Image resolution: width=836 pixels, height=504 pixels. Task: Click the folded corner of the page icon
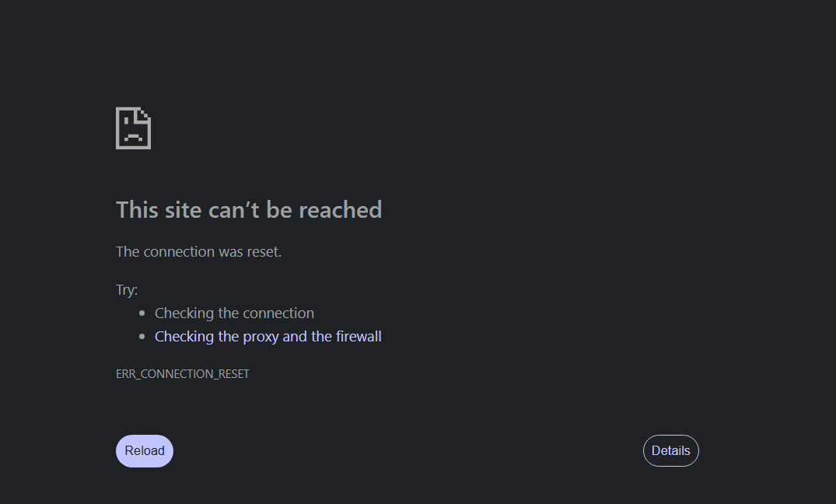pyautogui.click(x=145, y=114)
